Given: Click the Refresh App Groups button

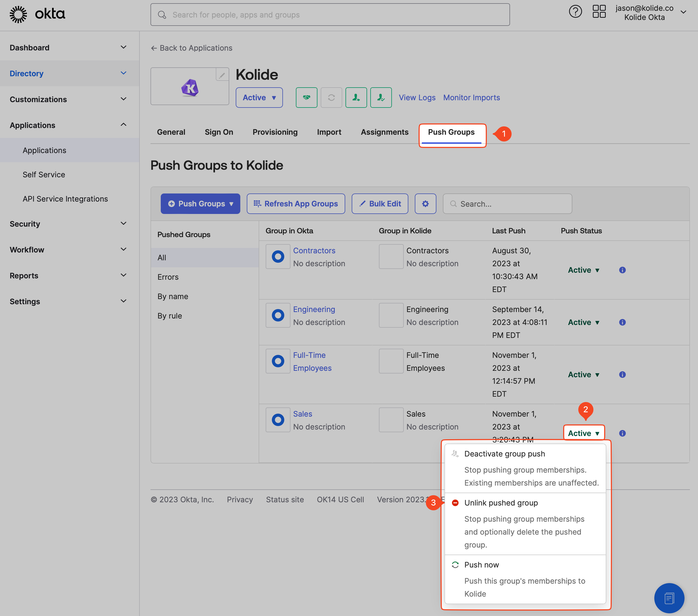Looking at the screenshot, I should tap(296, 204).
